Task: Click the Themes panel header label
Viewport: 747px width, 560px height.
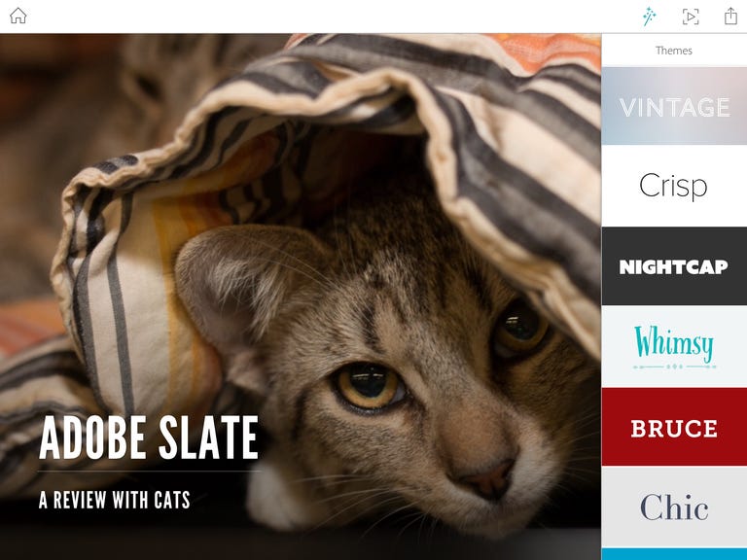Action: [674, 51]
